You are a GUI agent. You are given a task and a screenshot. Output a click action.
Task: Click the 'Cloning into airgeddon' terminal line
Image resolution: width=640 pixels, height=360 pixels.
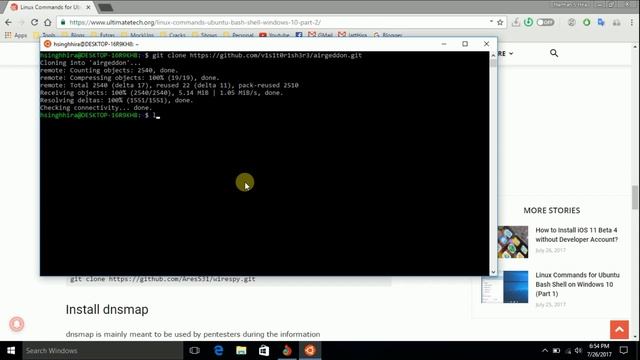point(90,63)
